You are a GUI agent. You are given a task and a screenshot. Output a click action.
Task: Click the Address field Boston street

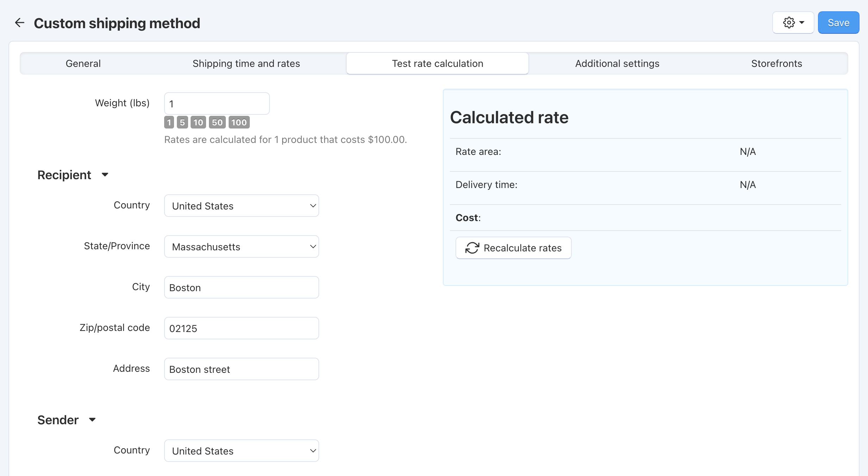(242, 369)
